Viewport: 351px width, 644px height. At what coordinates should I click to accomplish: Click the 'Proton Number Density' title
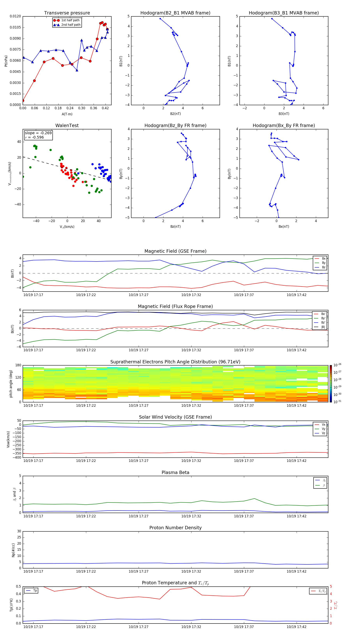tap(175, 528)
